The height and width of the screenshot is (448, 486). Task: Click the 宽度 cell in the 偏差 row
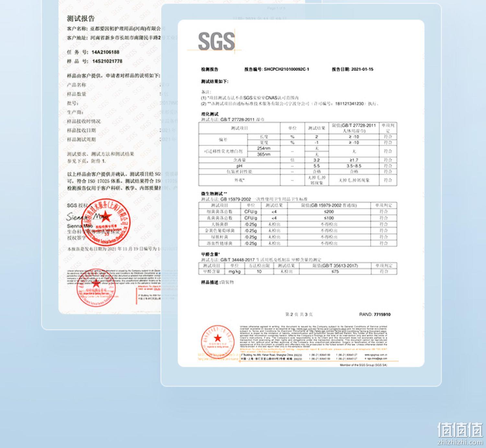click(264, 142)
